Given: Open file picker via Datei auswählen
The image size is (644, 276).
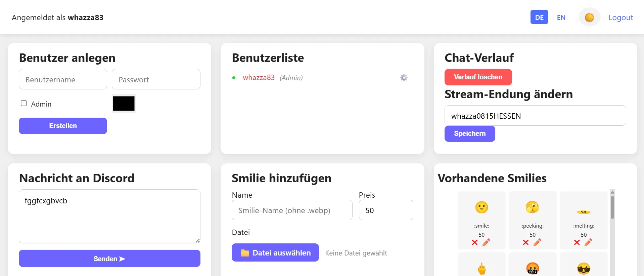Looking at the screenshot, I should pos(275,253).
